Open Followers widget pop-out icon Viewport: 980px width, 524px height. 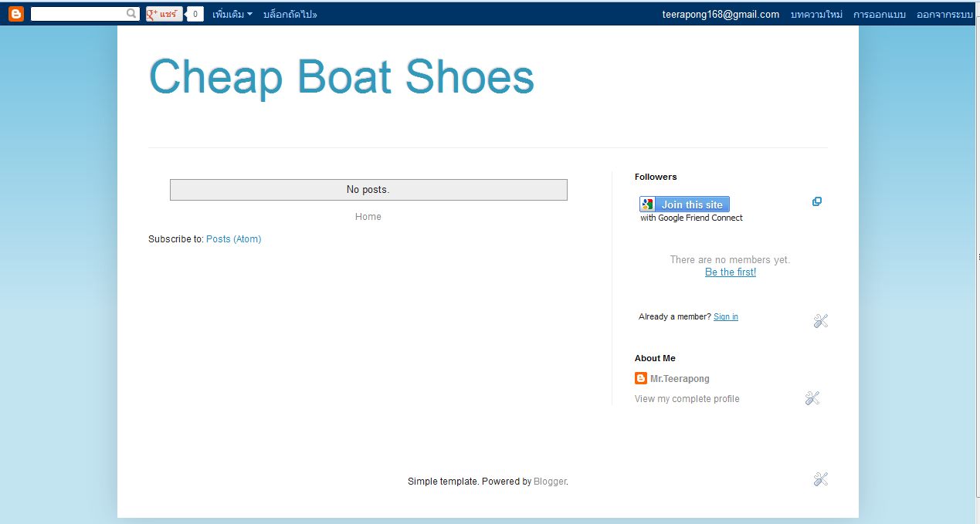(816, 202)
